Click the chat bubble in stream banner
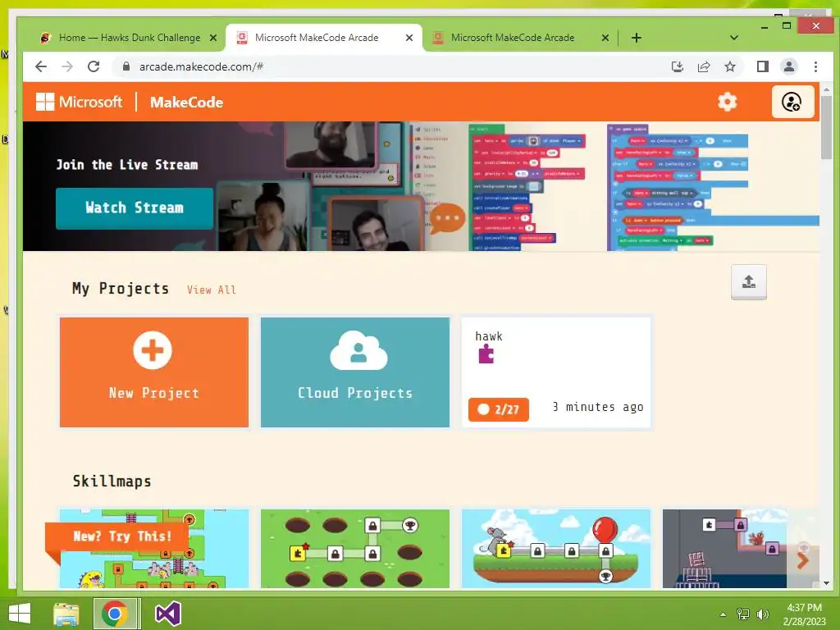The height and width of the screenshot is (630, 840). point(447,218)
